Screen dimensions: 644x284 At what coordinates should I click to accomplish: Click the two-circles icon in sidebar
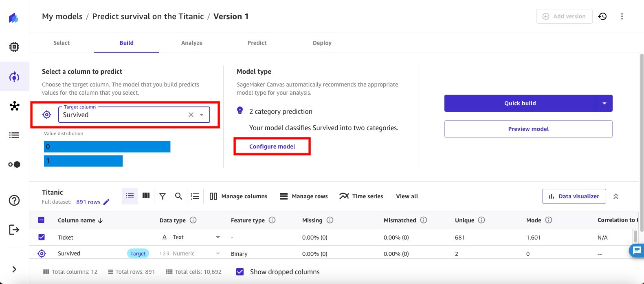(x=14, y=164)
